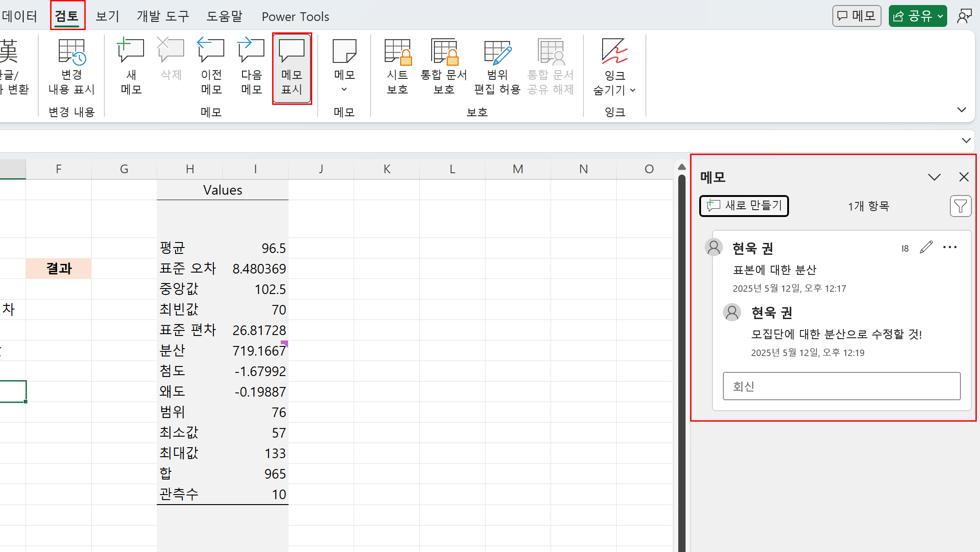This screenshot has width=980, height=552.
Task: Open the comments filter funnel button
Action: tap(960, 206)
